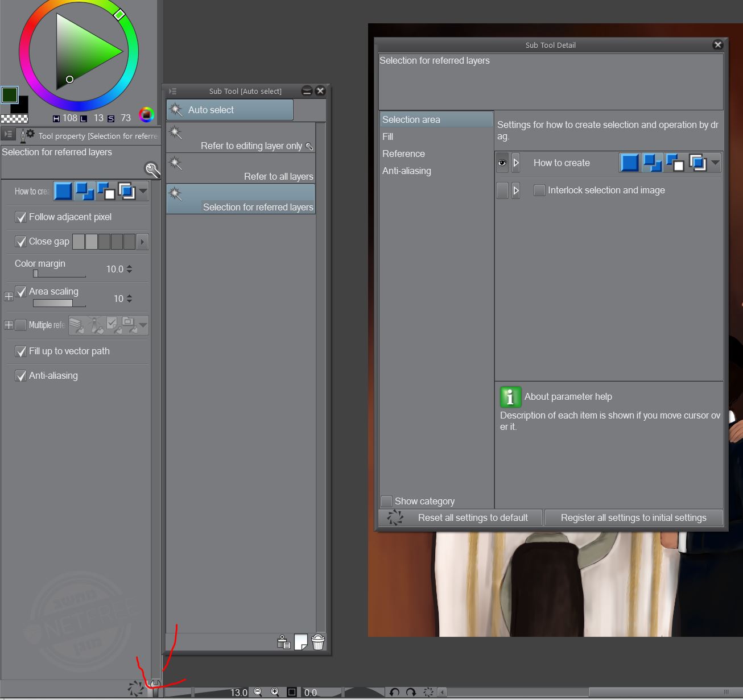This screenshot has width=743, height=700.
Task: Open the Fill category
Action: point(436,136)
